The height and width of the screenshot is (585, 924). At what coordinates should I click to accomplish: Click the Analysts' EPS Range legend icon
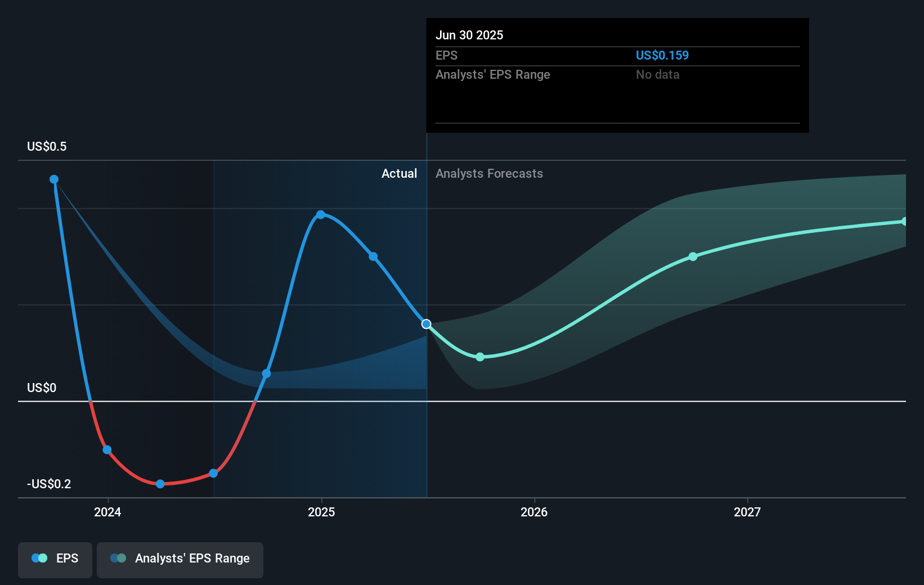pyautogui.click(x=119, y=558)
